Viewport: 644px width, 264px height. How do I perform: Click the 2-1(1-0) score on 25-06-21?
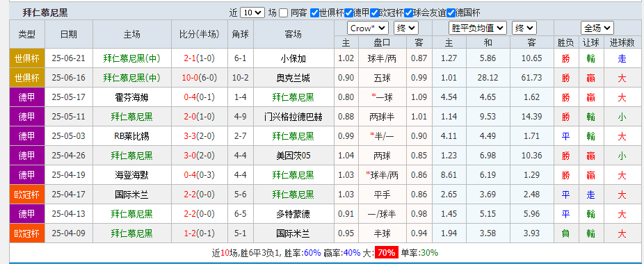tap(199, 59)
